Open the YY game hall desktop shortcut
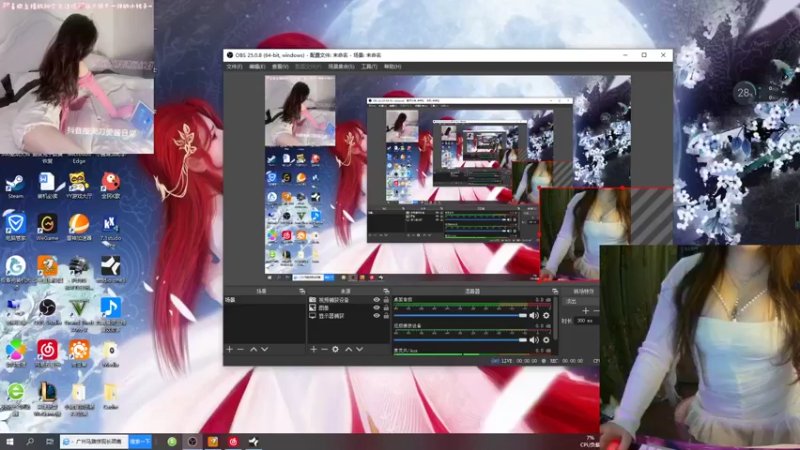Image resolution: width=800 pixels, height=450 pixels. click(79, 186)
